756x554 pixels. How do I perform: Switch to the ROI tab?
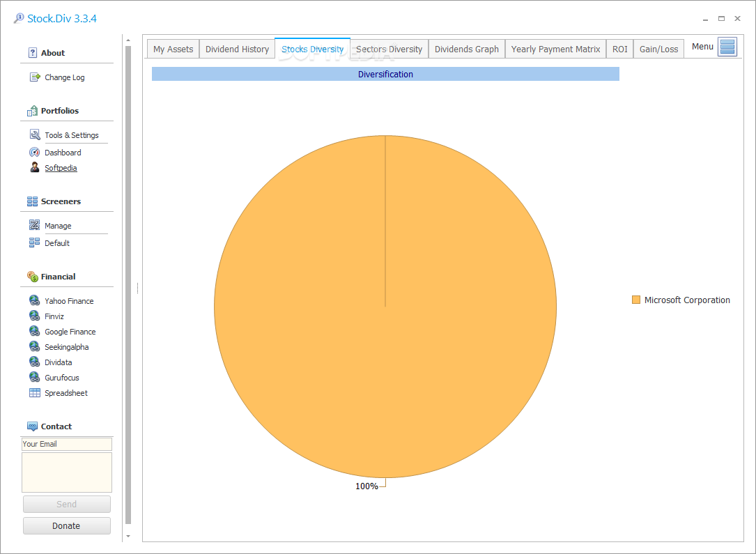pos(620,49)
